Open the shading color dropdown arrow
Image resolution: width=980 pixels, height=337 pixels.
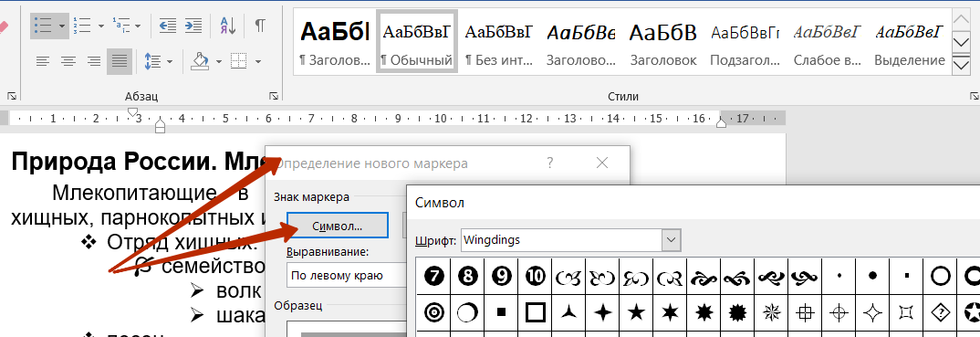coord(219,61)
